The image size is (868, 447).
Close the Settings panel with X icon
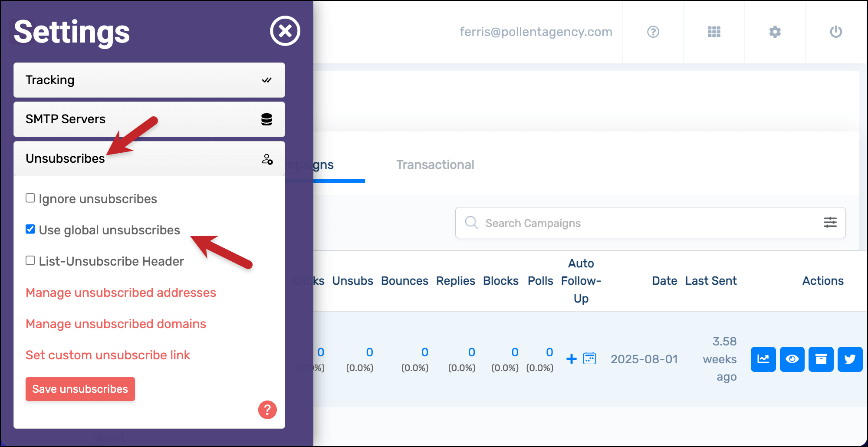(285, 31)
